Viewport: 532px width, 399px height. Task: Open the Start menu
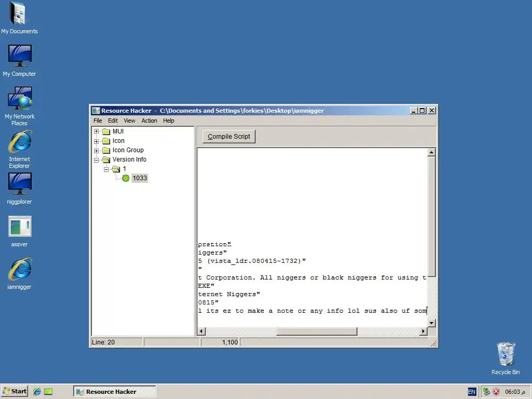tap(14, 392)
